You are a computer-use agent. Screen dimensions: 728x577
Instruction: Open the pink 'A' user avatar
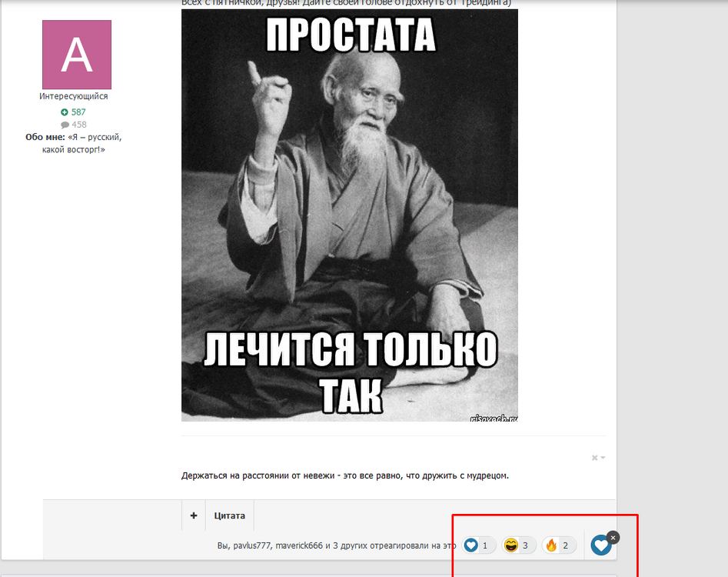pos(77,55)
